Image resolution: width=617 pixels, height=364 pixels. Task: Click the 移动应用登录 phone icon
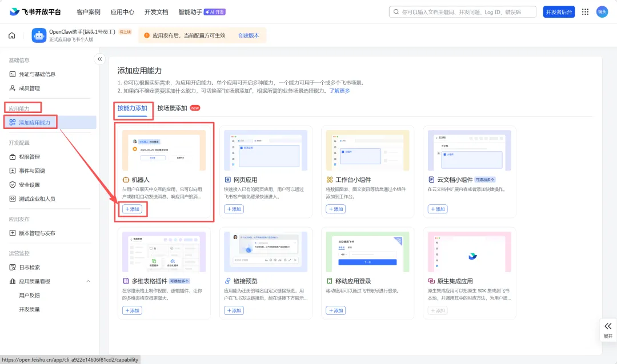coord(330,281)
